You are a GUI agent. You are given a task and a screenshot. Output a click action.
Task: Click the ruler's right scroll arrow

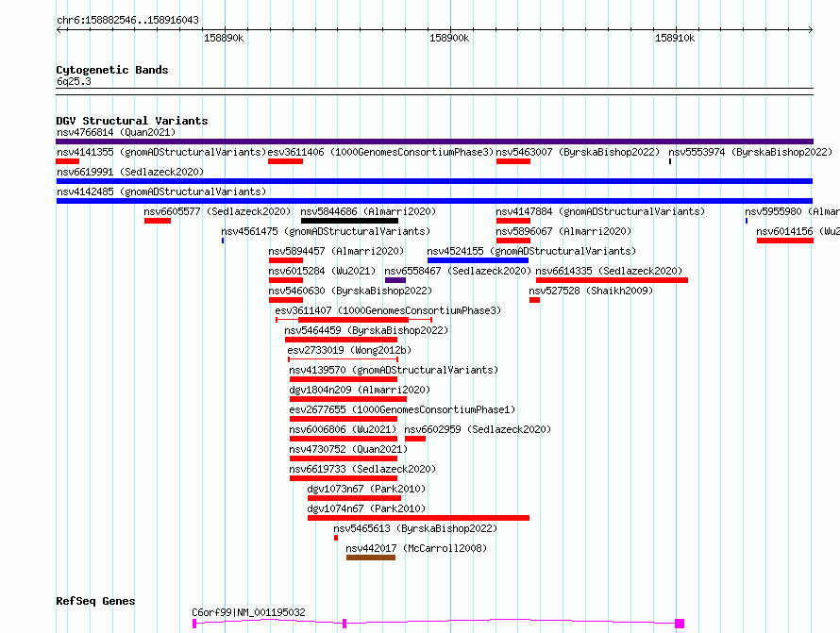[811, 29]
